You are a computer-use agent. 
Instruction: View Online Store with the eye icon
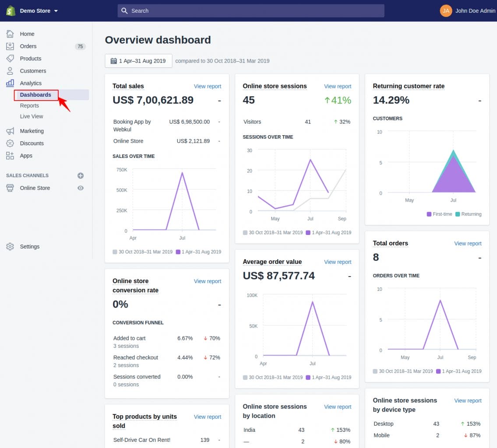tap(81, 188)
